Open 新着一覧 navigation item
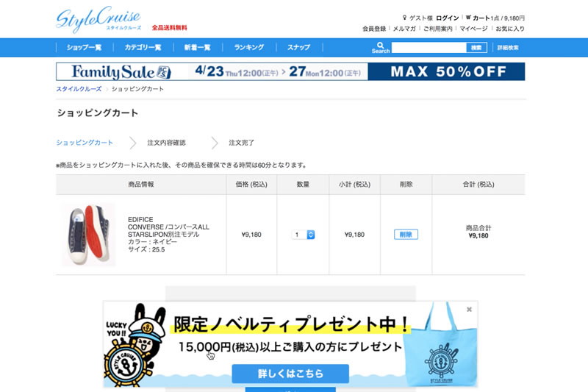The height and width of the screenshot is (392, 588). 197,48
